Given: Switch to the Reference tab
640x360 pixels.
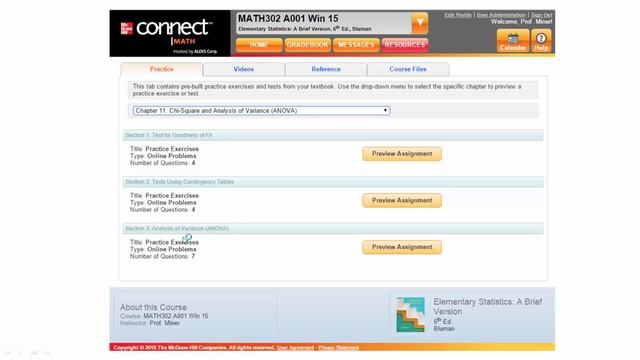Looking at the screenshot, I should (x=326, y=69).
